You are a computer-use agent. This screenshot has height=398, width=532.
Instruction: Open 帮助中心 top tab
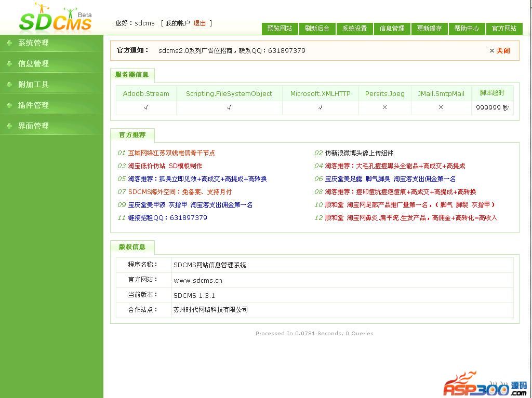(467, 29)
